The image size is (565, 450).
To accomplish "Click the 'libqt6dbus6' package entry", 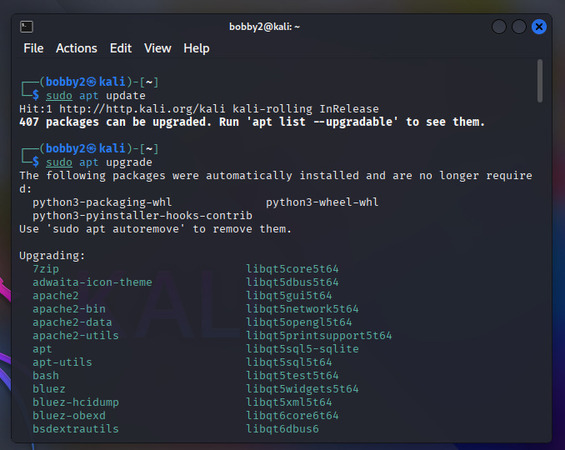I will point(282,429).
